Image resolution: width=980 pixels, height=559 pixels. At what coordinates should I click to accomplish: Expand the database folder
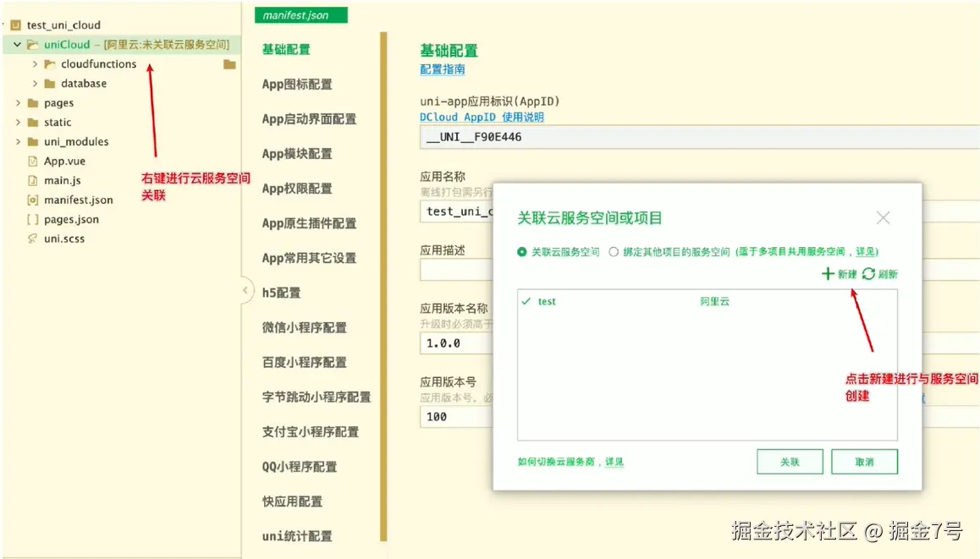coord(35,83)
